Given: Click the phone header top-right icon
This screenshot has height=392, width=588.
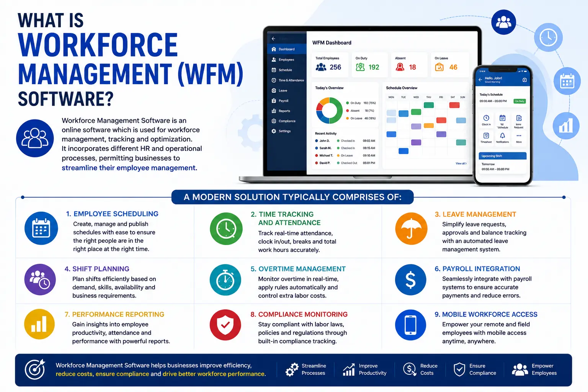Looking at the screenshot, I should (x=524, y=80).
